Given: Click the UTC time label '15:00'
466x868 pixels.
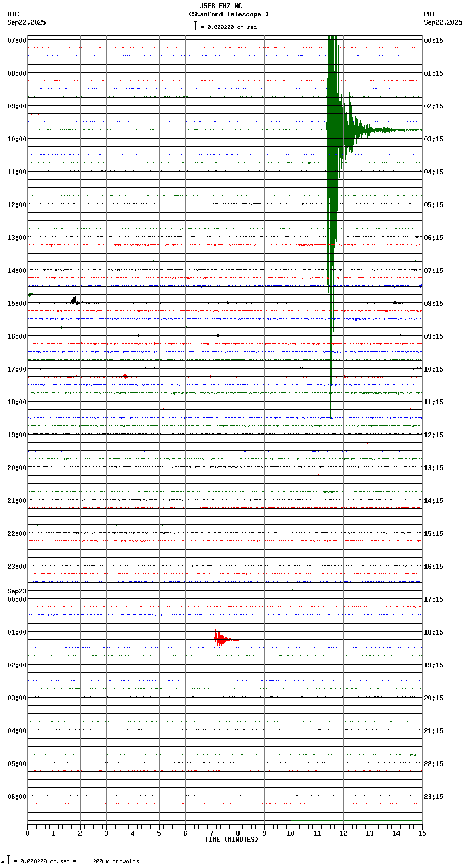Looking at the screenshot, I should [x=17, y=304].
